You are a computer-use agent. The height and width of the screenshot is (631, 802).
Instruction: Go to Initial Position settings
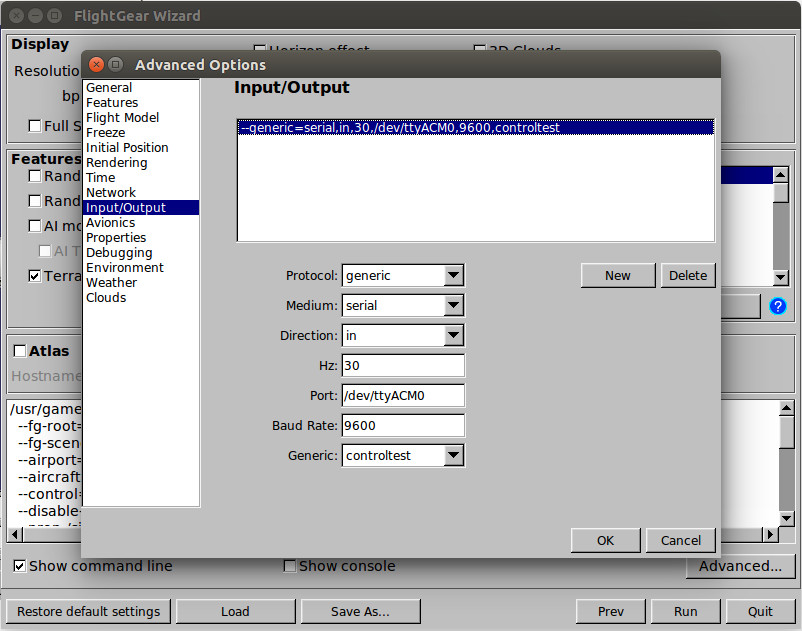click(x=127, y=147)
